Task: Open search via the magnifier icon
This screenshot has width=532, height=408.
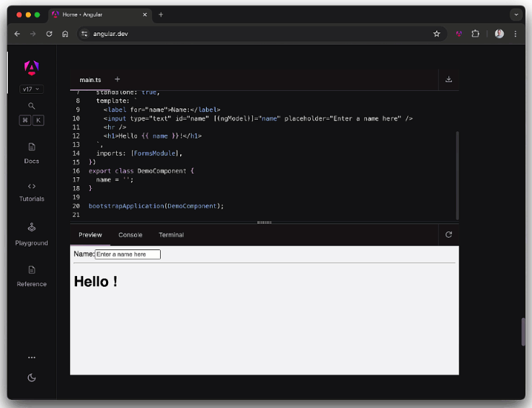Action: click(x=32, y=106)
